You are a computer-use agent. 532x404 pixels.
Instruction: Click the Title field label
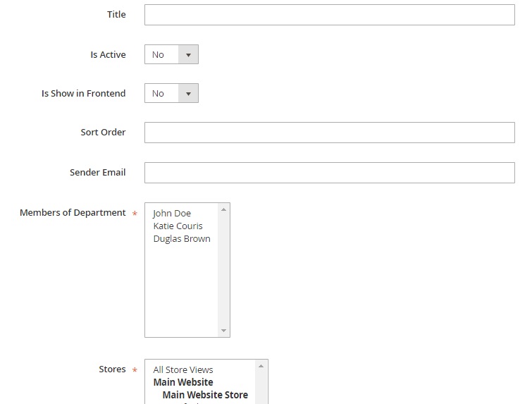[116, 15]
